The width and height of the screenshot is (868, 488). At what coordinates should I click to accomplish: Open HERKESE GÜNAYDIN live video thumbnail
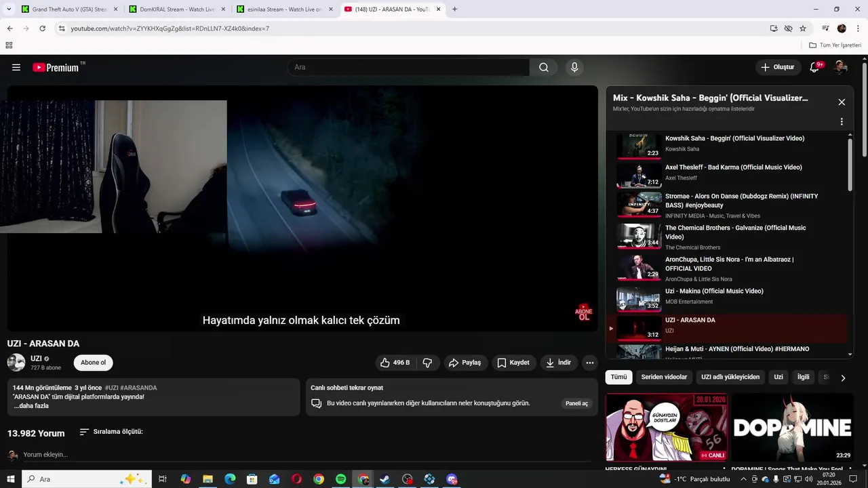[666, 427]
